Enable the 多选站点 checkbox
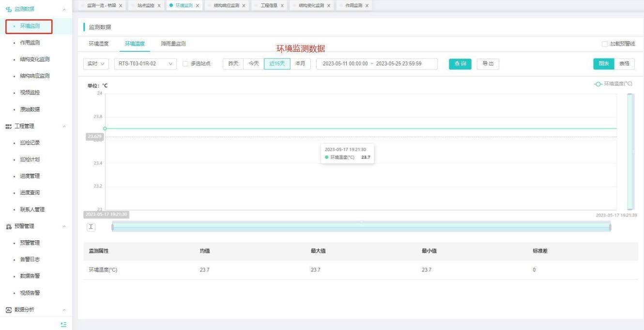Image resolution: width=644 pixels, height=330 pixels. pyautogui.click(x=185, y=64)
